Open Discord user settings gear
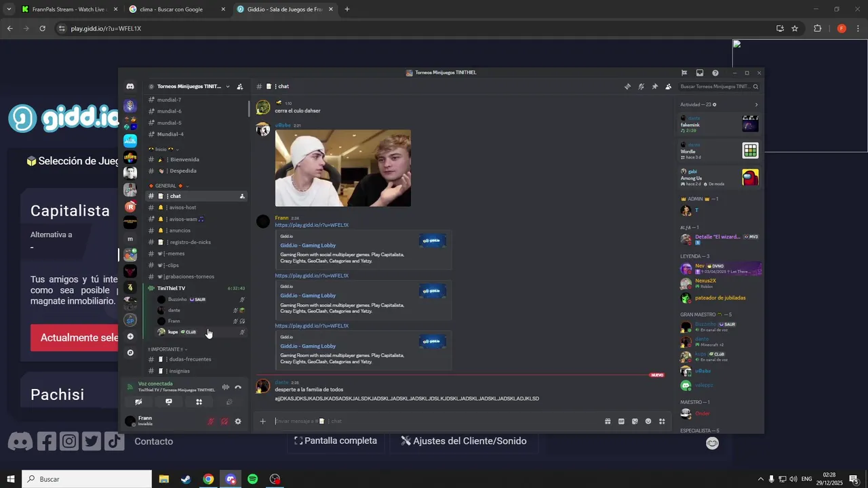Screen dimensions: 868x488 click(238, 422)
